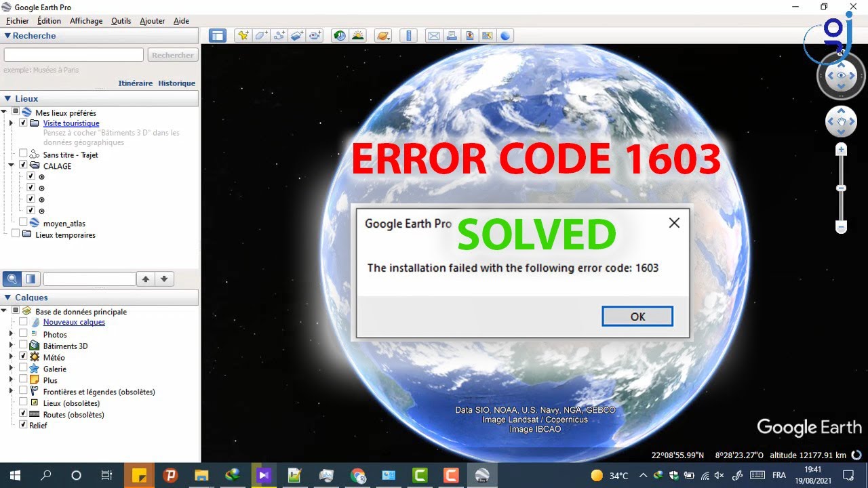Select the Add Polygon tool
868x488 pixels.
[x=261, y=36]
